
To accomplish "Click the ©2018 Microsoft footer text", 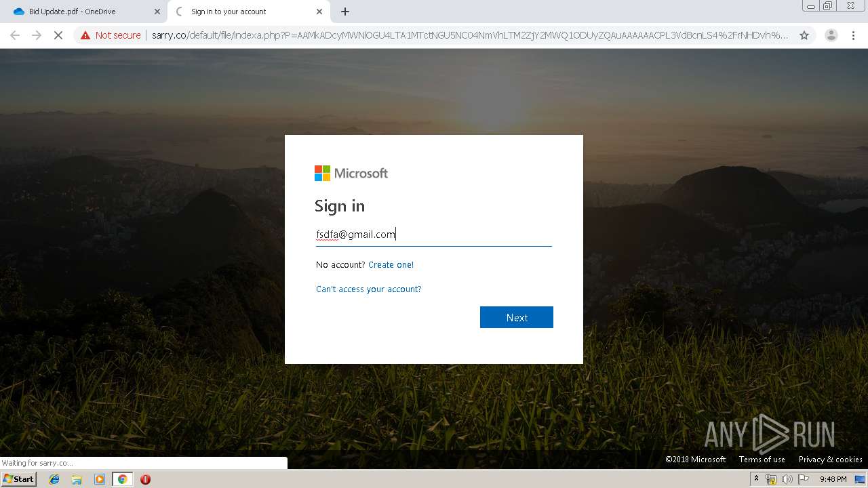I will [x=695, y=460].
